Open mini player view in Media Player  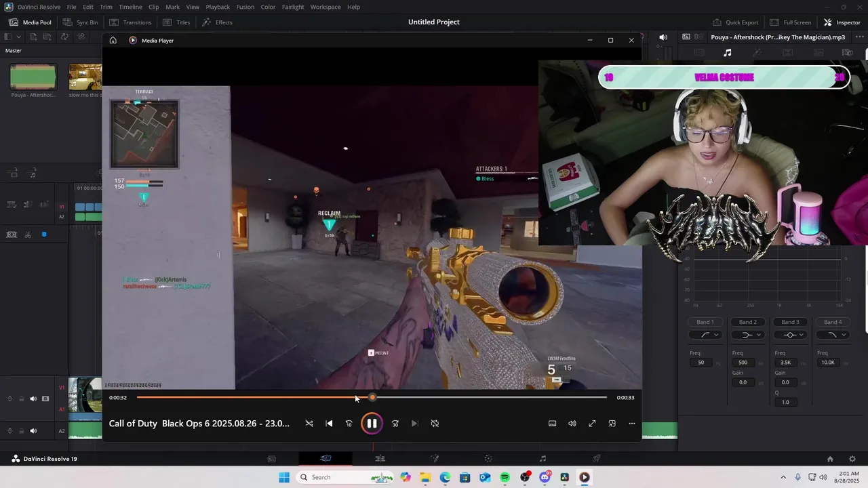612,424
